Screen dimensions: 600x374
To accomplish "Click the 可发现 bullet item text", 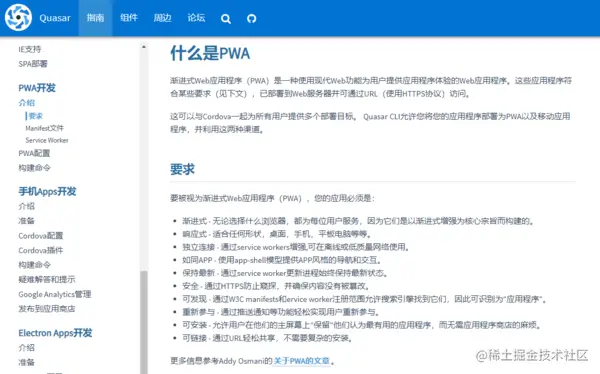I will pos(364,299).
